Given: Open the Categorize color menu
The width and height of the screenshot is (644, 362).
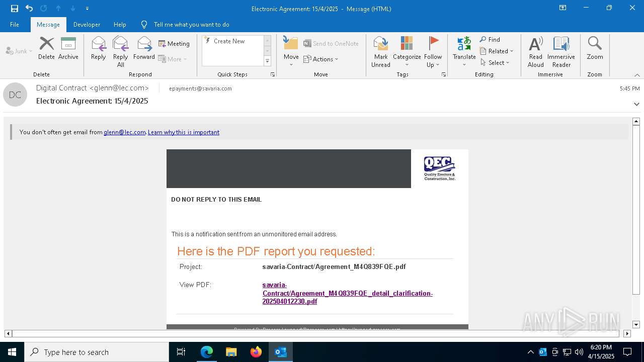Looking at the screenshot, I should 407,52.
